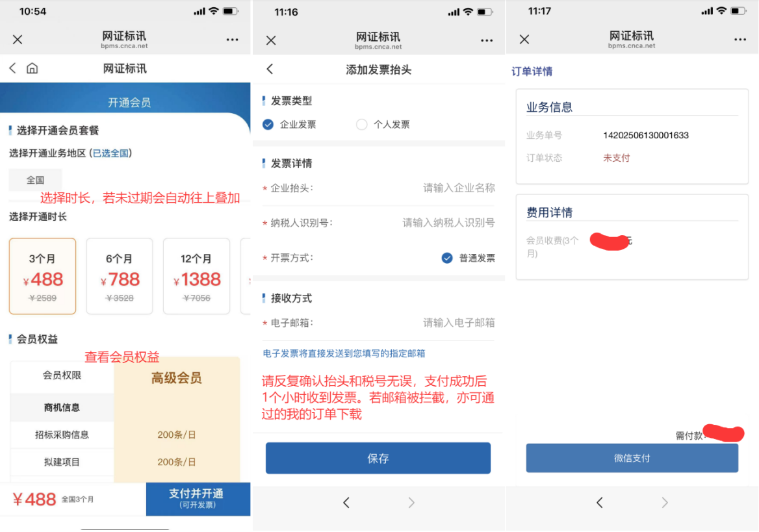Click the 保存 button
The image size is (759, 532).
click(x=378, y=459)
